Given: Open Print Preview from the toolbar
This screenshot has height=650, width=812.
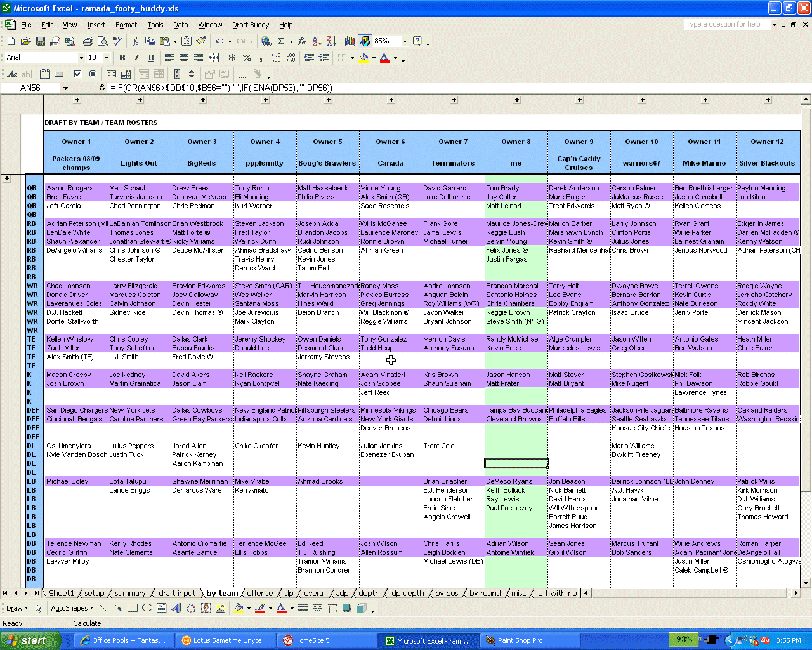Looking at the screenshot, I should point(102,41).
